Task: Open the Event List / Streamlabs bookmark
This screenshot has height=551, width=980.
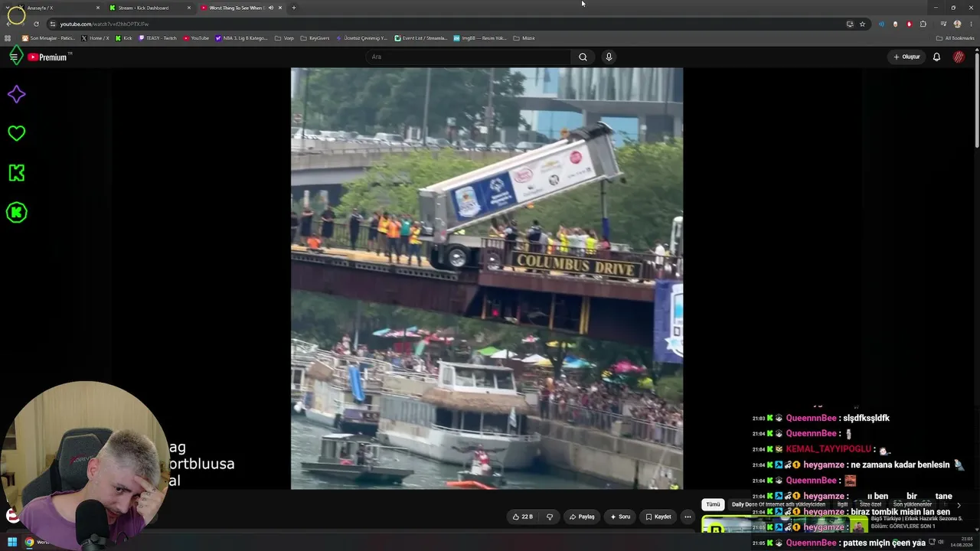Action: [x=421, y=37]
